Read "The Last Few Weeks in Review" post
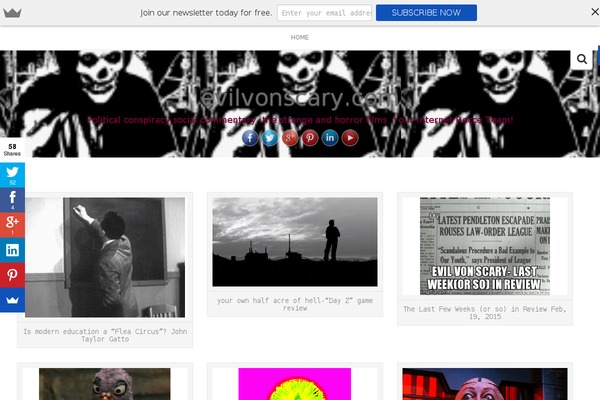The height and width of the screenshot is (400, 600). click(485, 313)
